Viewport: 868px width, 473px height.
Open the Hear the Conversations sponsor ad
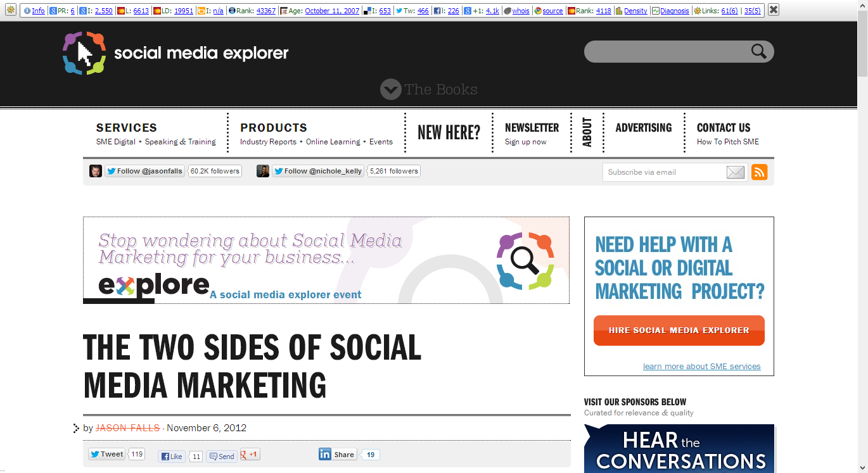point(679,448)
